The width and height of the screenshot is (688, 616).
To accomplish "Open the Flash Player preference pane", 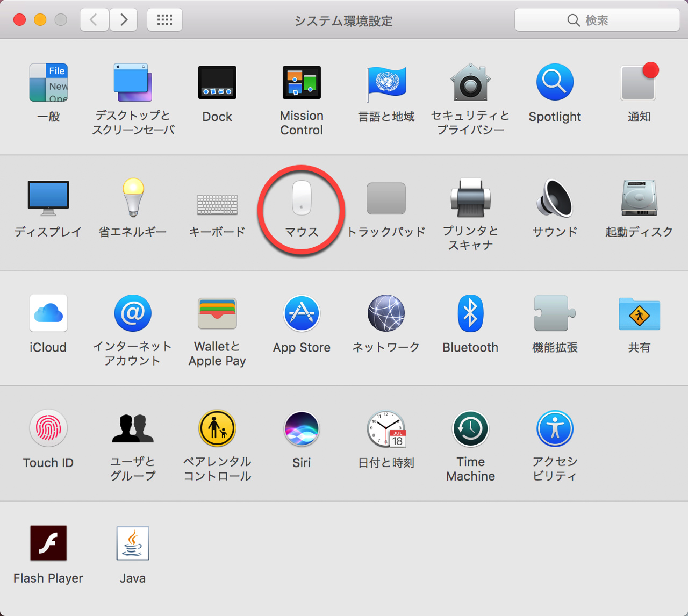I will 48,543.
